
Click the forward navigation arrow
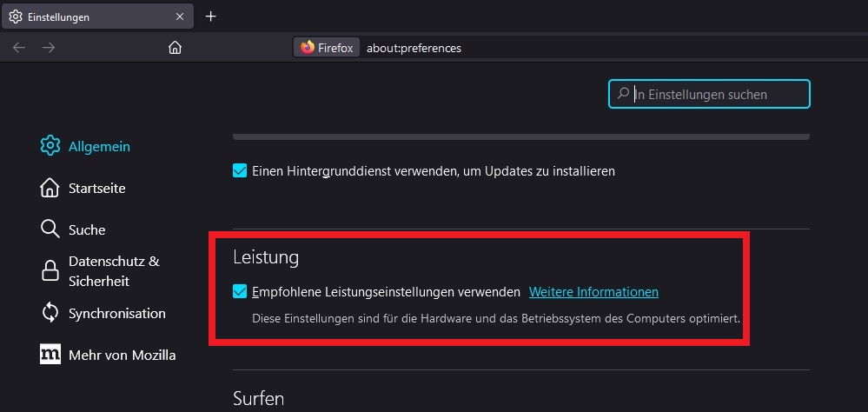click(x=49, y=48)
